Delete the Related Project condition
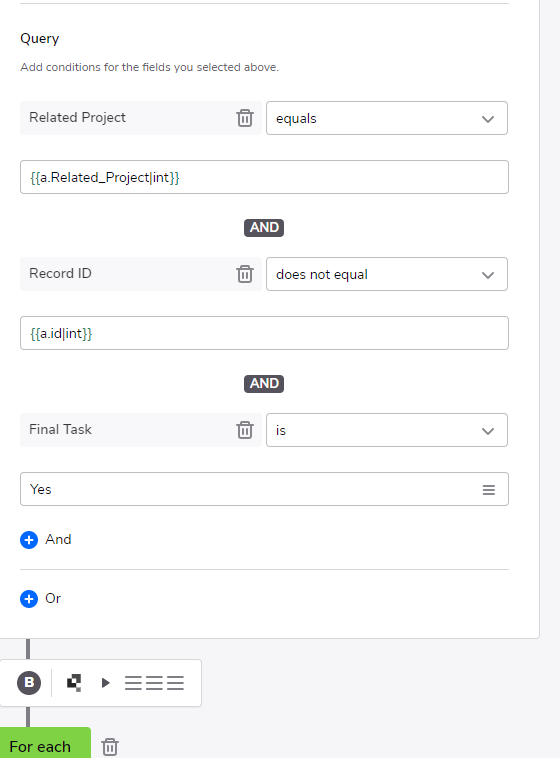 pyautogui.click(x=245, y=118)
